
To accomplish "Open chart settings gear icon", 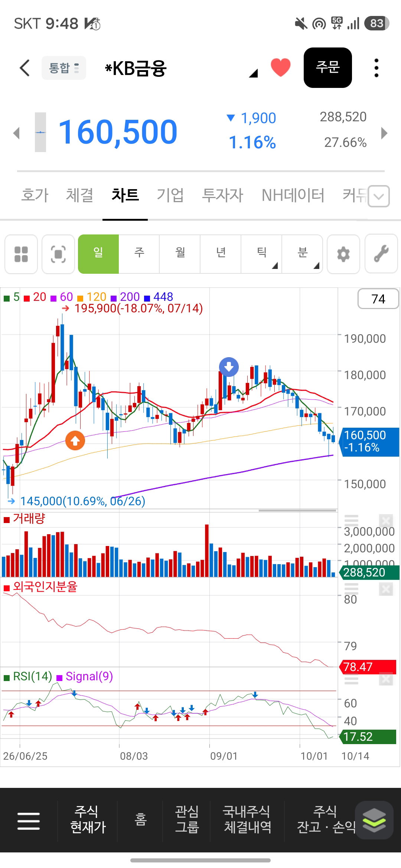I will pyautogui.click(x=343, y=254).
